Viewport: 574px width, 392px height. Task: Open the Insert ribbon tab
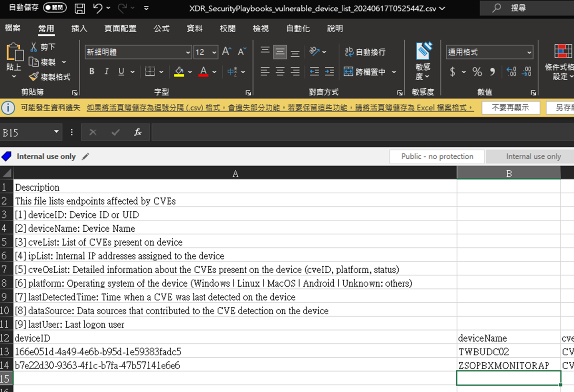(79, 28)
